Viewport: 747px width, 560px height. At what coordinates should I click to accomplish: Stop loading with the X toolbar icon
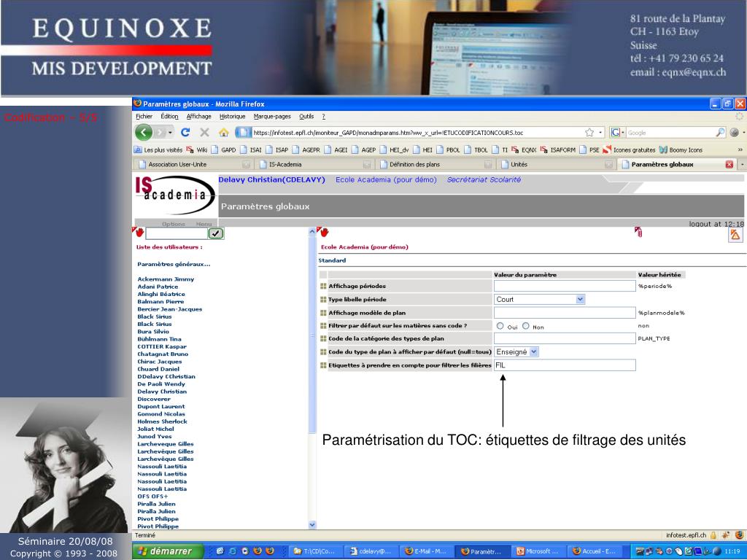click(x=204, y=133)
